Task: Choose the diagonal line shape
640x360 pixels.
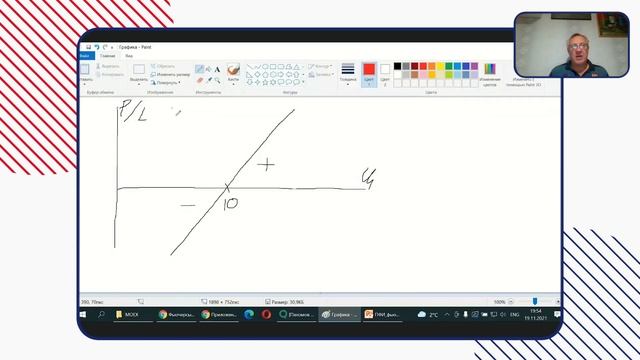Action: pos(249,67)
